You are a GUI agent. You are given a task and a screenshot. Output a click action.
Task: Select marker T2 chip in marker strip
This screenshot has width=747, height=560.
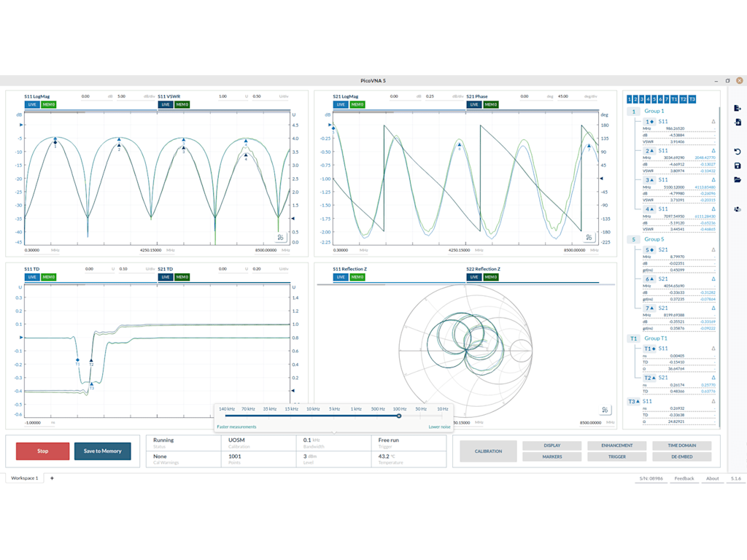click(x=683, y=99)
